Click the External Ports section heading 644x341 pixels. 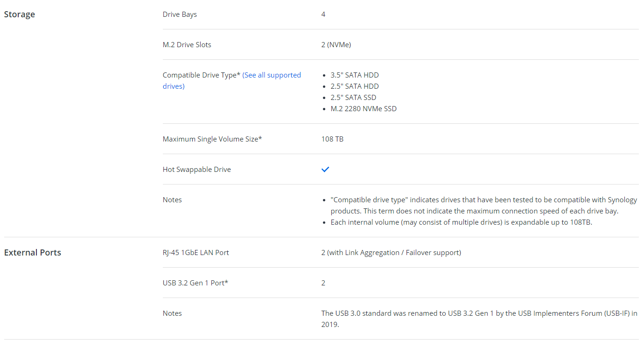[33, 253]
